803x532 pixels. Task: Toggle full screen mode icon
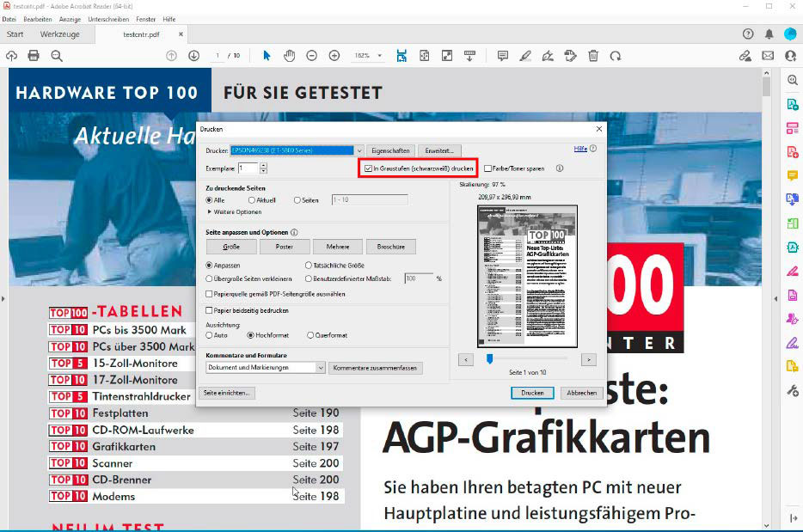447,56
